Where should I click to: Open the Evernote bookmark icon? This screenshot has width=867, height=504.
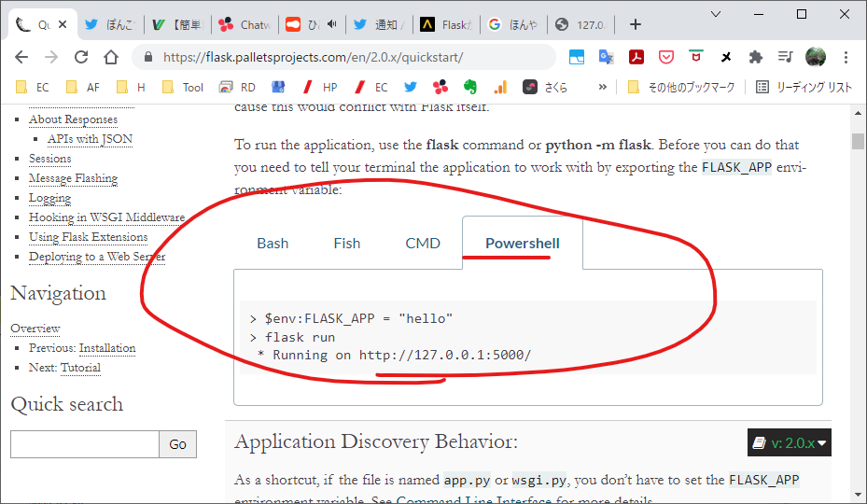coord(470,87)
